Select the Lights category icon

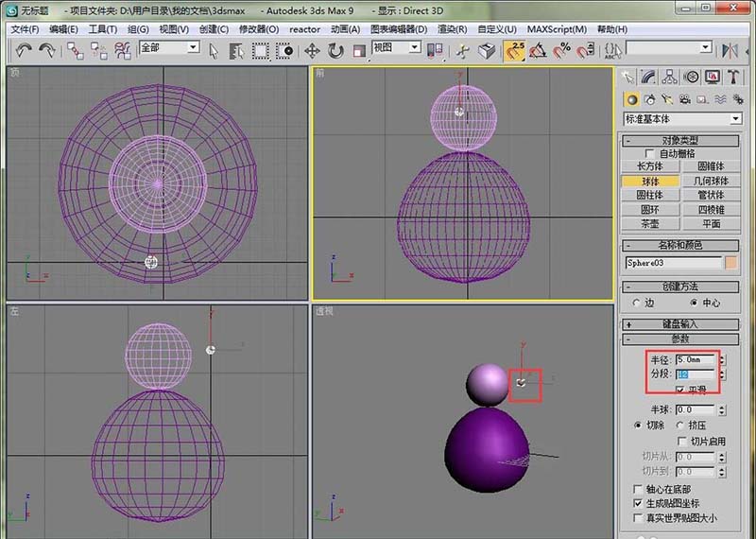(x=667, y=99)
